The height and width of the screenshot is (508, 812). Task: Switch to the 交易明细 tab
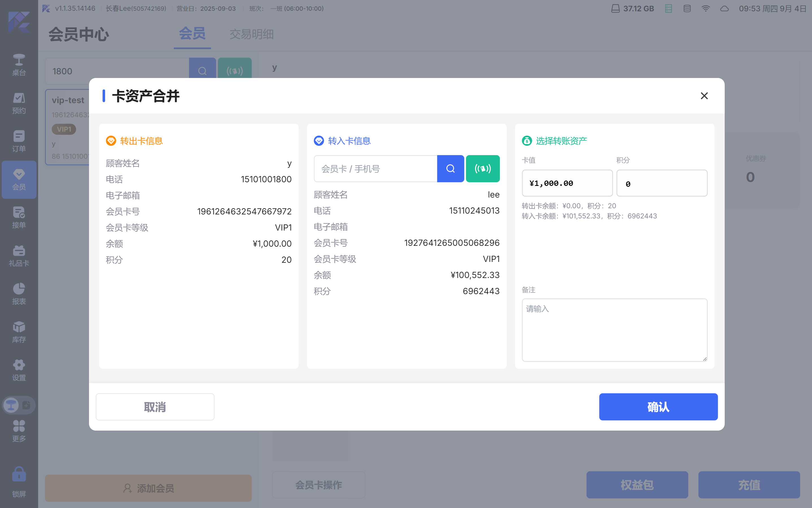(x=251, y=34)
